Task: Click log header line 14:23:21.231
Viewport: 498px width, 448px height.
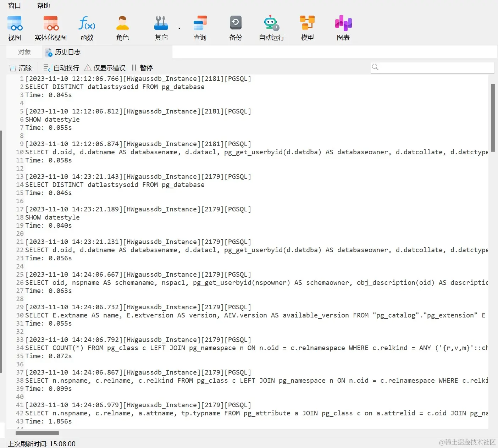Action: point(138,242)
